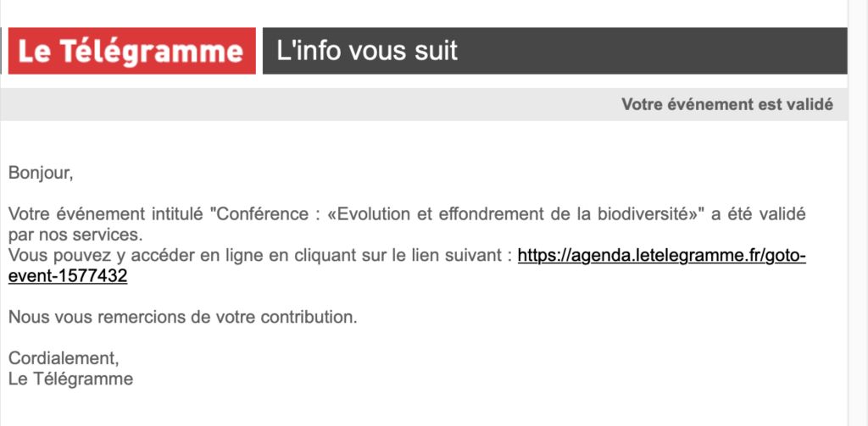Click the "L'info vous suit" dark banner
The width and height of the screenshot is (868, 426).
(x=554, y=51)
